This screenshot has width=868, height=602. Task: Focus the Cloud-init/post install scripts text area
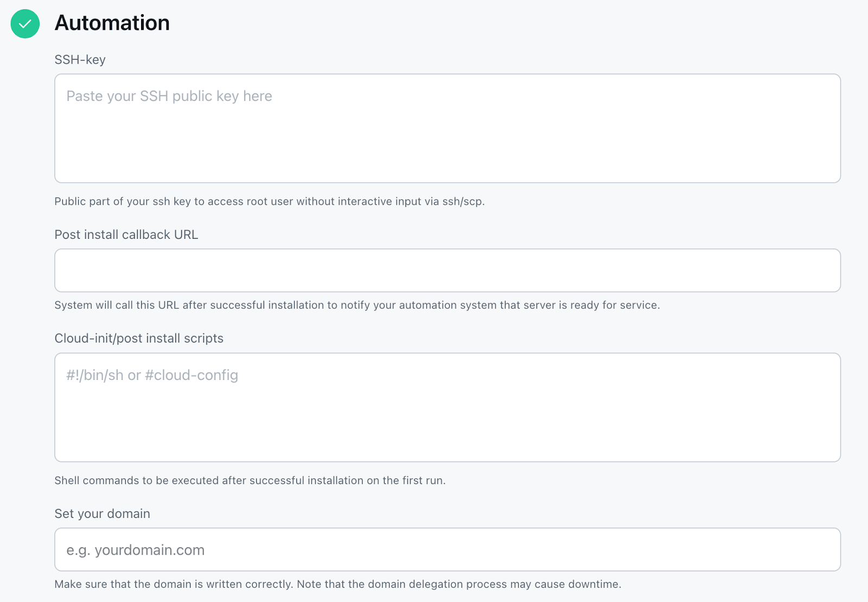tap(447, 407)
